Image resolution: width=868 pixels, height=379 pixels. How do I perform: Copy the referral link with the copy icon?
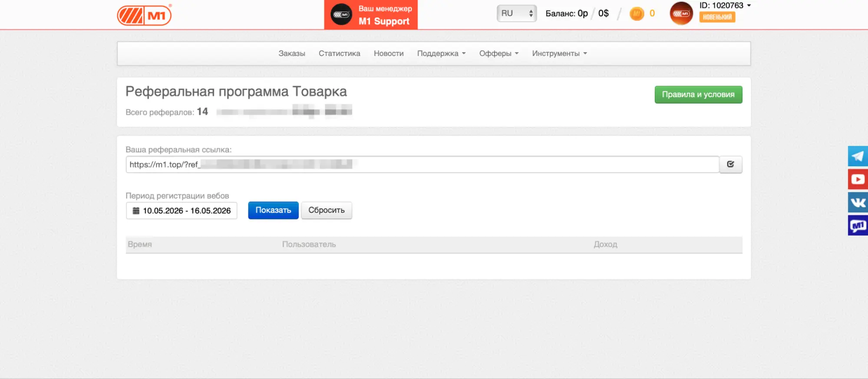click(x=730, y=164)
